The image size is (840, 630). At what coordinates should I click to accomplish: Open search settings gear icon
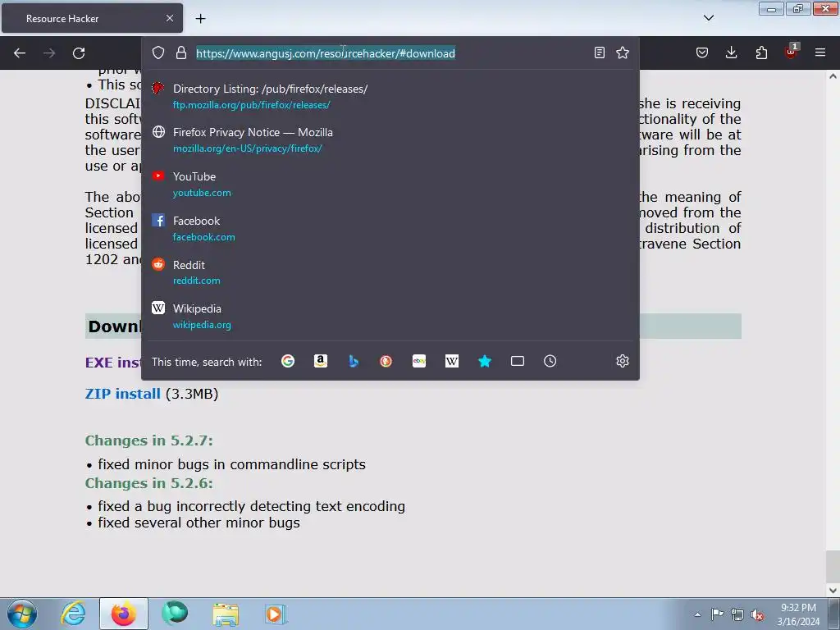[623, 361]
